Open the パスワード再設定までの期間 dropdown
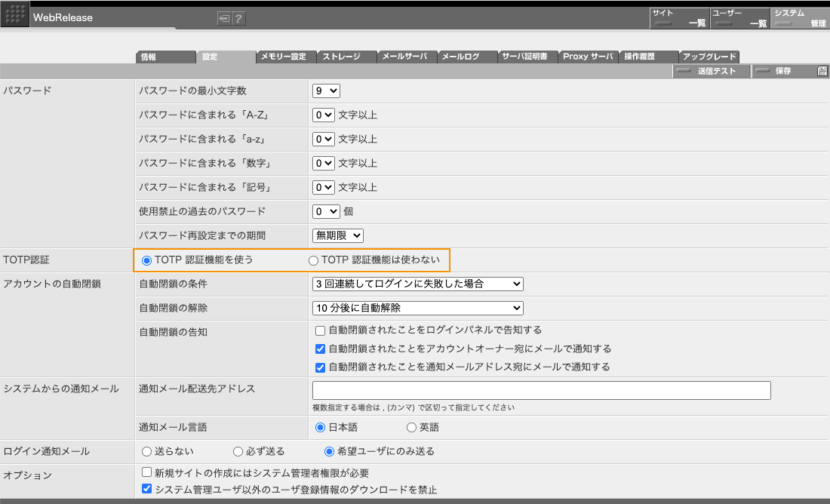The image size is (830, 504). pyautogui.click(x=337, y=235)
